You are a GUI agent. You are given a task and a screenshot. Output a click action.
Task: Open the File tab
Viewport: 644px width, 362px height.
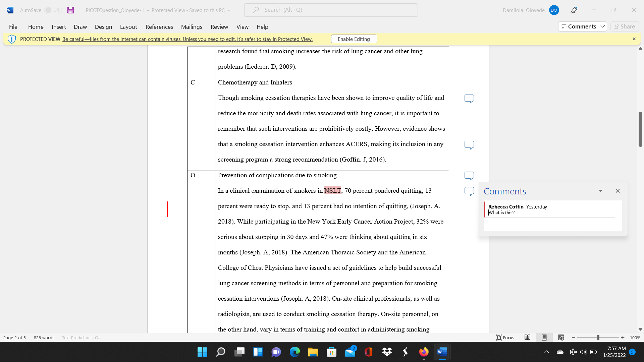pyautogui.click(x=13, y=27)
